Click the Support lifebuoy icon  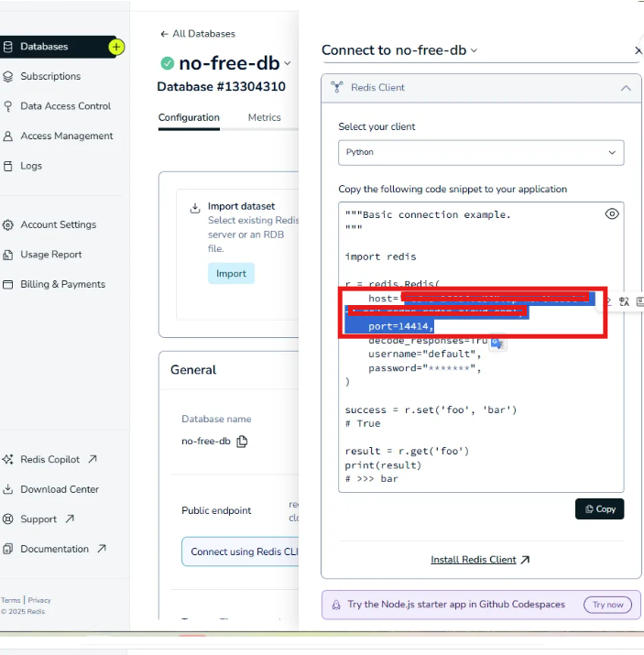[7, 519]
